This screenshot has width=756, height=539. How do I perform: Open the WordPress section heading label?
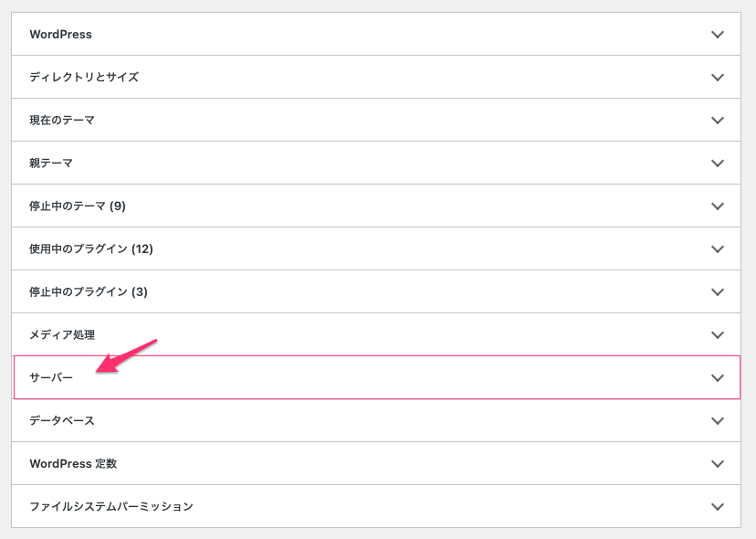tap(60, 35)
